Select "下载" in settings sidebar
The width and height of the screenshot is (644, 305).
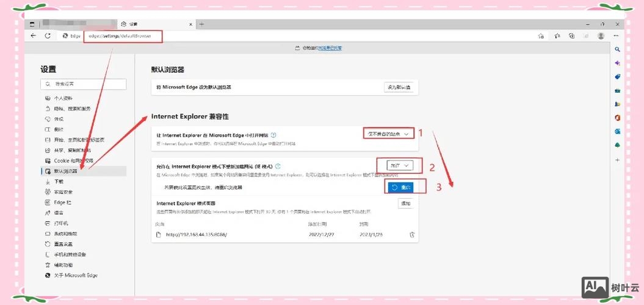[x=59, y=182]
